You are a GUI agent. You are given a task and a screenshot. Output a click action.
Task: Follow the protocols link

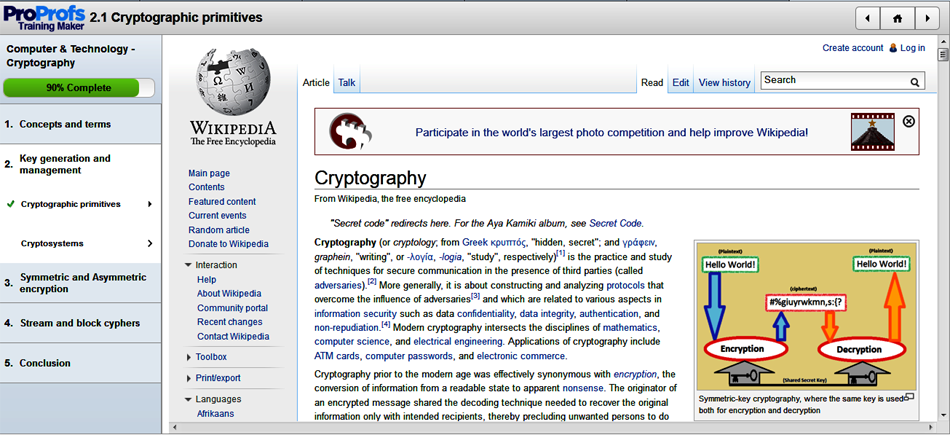[x=625, y=285]
